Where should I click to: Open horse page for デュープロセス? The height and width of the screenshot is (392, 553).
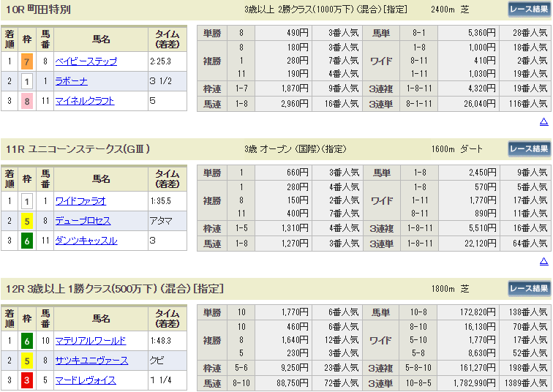click(83, 221)
